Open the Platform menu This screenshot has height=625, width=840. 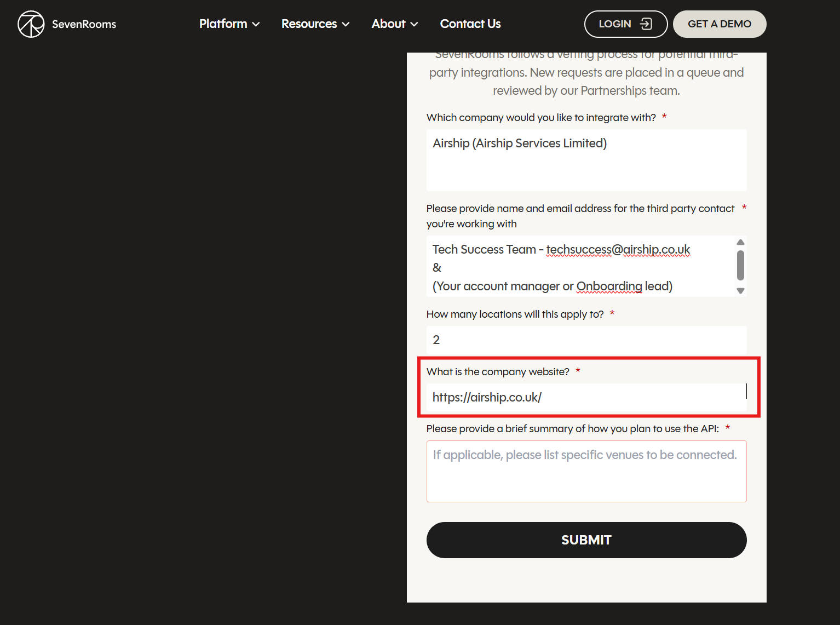pyautogui.click(x=223, y=24)
